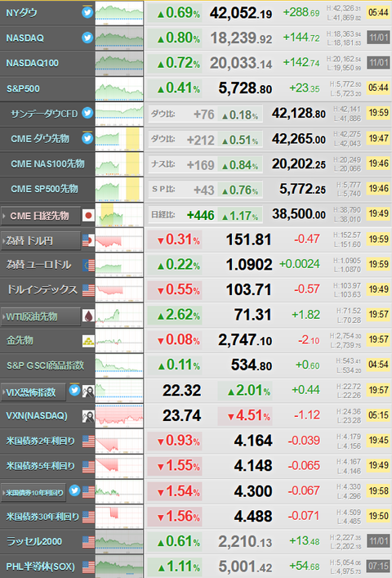Click the CME 日経先物 price 38,500.00
This screenshot has width=392, height=578.
coord(299,214)
